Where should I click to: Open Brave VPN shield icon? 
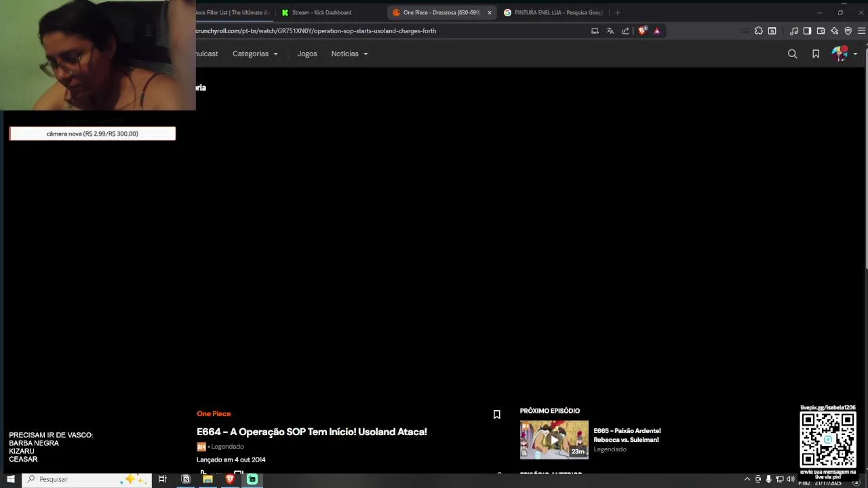pyautogui.click(x=848, y=30)
